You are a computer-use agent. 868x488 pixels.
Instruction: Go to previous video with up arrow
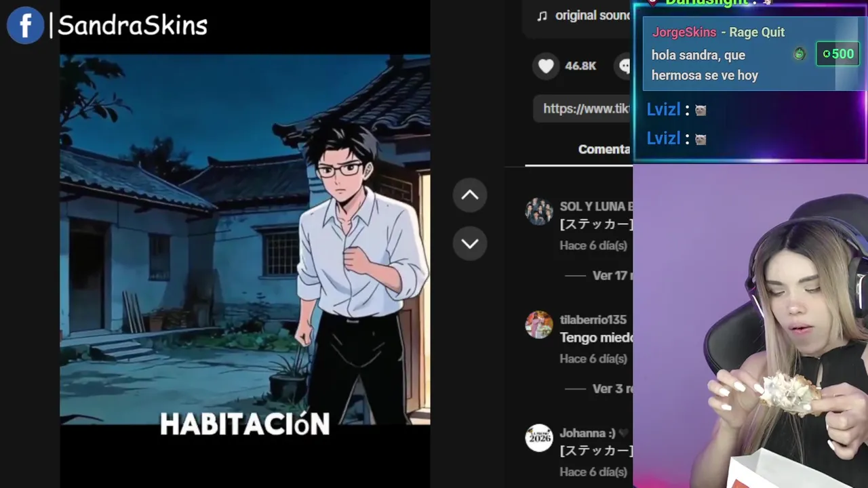pos(470,195)
